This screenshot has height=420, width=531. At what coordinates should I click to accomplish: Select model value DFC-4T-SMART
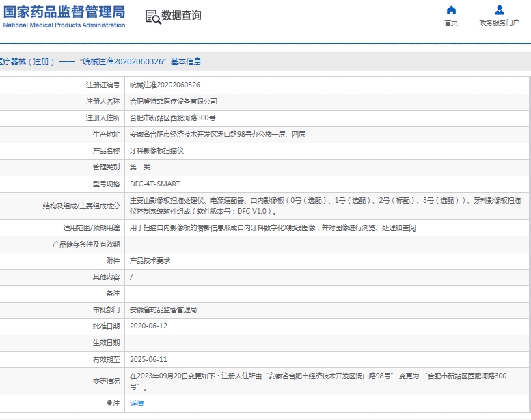154,184
